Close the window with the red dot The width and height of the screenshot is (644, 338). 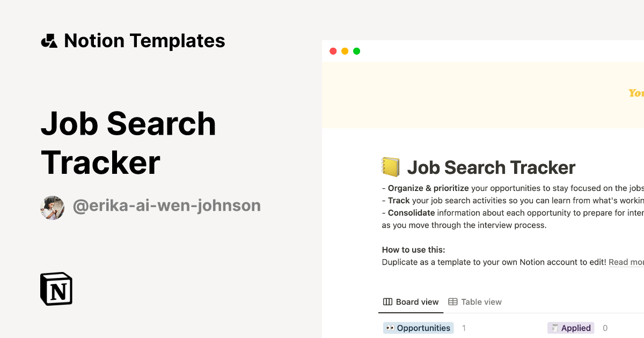pyautogui.click(x=333, y=51)
